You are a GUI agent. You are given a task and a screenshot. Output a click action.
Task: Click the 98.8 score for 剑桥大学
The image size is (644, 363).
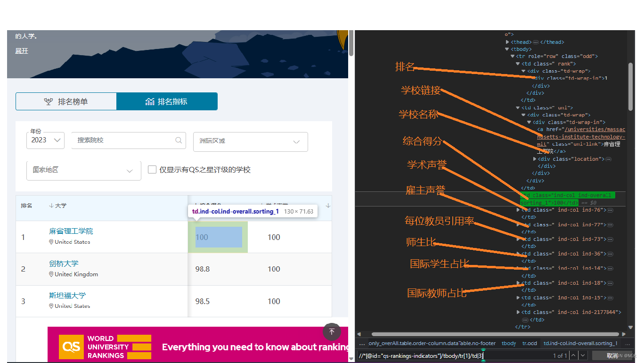[x=203, y=269]
